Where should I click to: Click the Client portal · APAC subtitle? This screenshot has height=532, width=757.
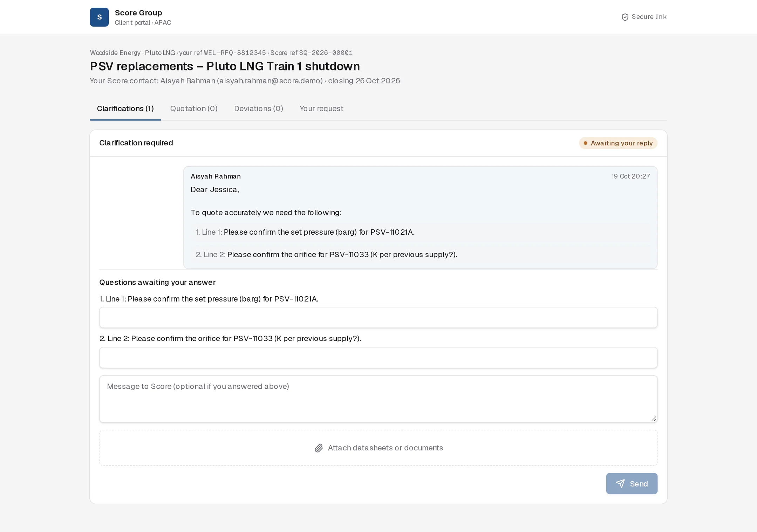[x=143, y=23]
